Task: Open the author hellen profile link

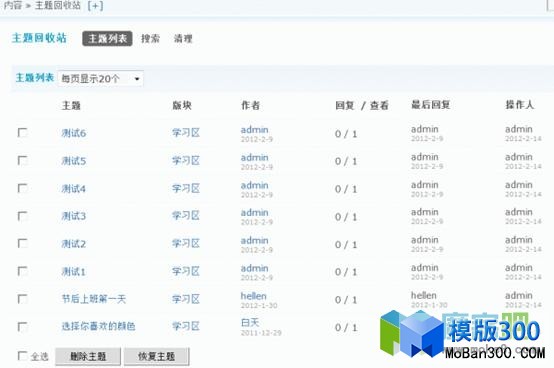Action: (254, 296)
